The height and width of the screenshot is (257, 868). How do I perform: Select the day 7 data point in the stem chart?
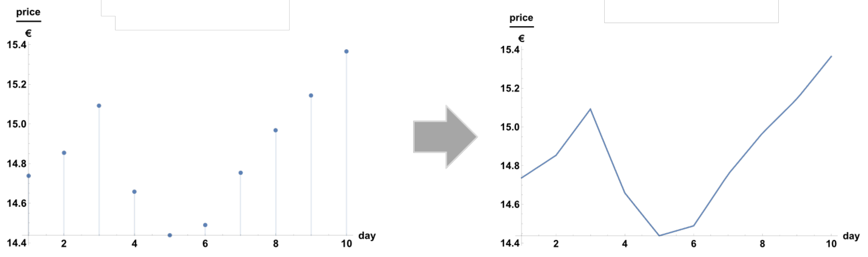(241, 173)
